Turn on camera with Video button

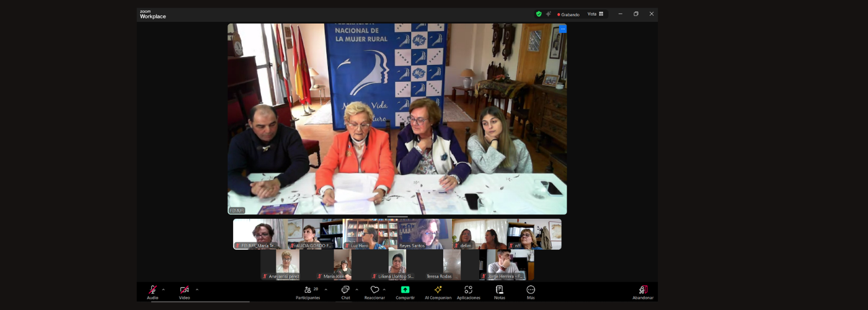184,290
